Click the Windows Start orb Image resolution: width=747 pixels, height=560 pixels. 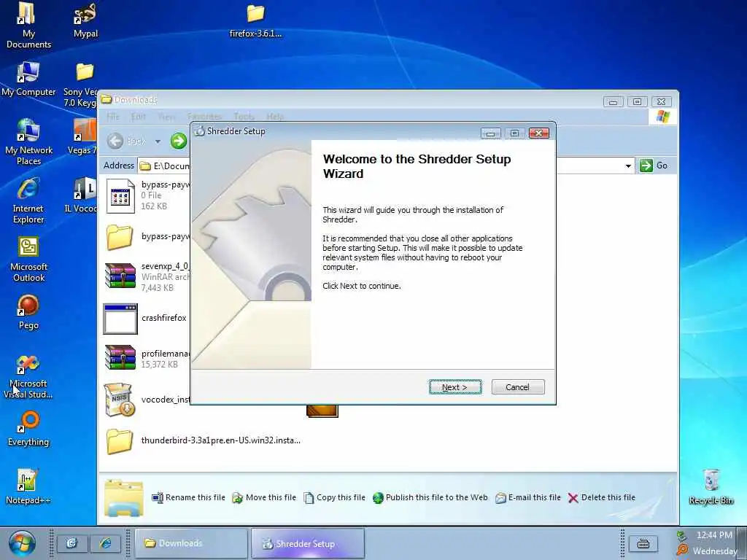click(x=21, y=543)
